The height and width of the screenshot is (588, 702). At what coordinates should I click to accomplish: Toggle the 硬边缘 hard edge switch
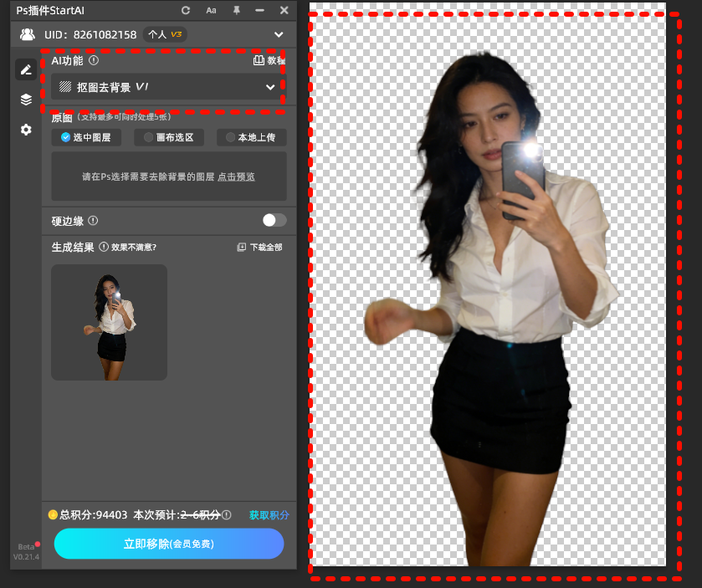[274, 220]
